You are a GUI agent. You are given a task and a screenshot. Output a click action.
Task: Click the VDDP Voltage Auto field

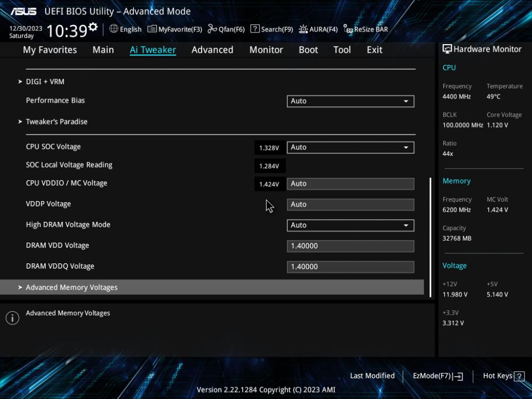pos(351,205)
